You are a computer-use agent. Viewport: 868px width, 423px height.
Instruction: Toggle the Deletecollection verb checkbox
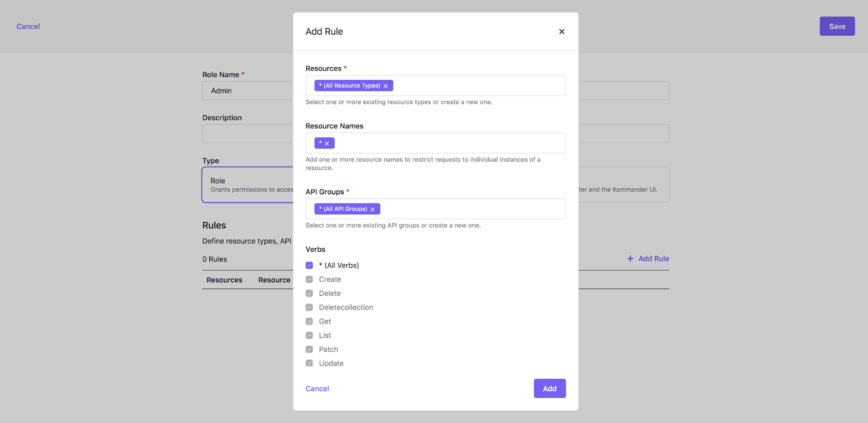[309, 307]
